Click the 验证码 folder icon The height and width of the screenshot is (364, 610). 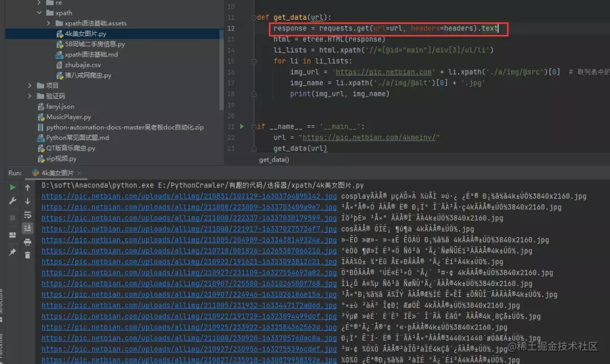click(41, 96)
